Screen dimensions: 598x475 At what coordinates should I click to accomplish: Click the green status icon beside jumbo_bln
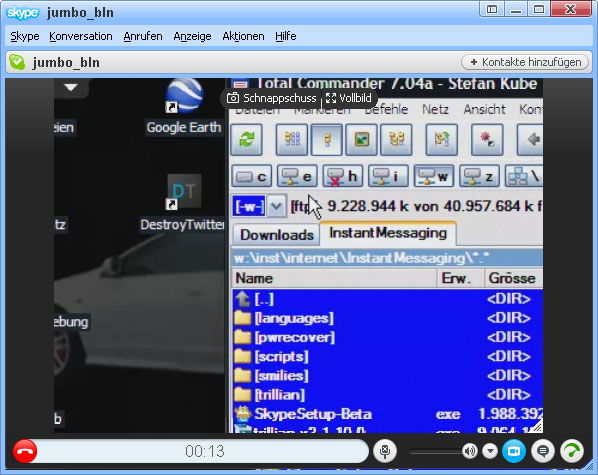pyautogui.click(x=17, y=62)
